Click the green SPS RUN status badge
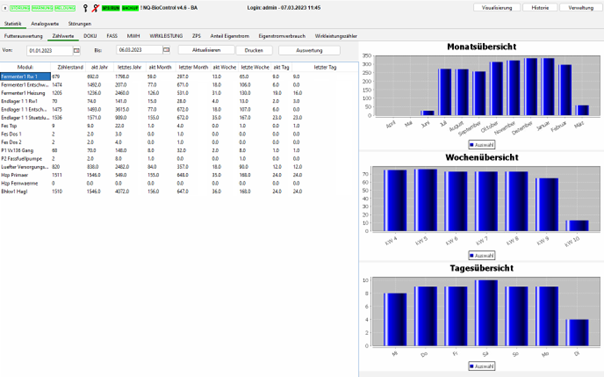The height and width of the screenshot is (377, 604). point(111,8)
